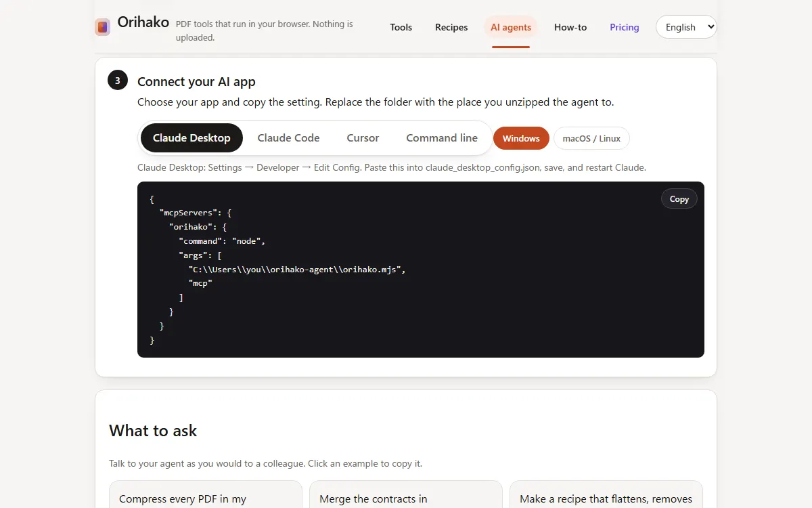Click the Orihako logo icon
This screenshot has height=508, width=812.
point(102,27)
